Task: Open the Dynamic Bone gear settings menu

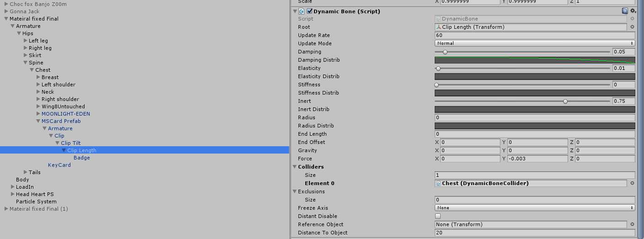Action: click(633, 11)
